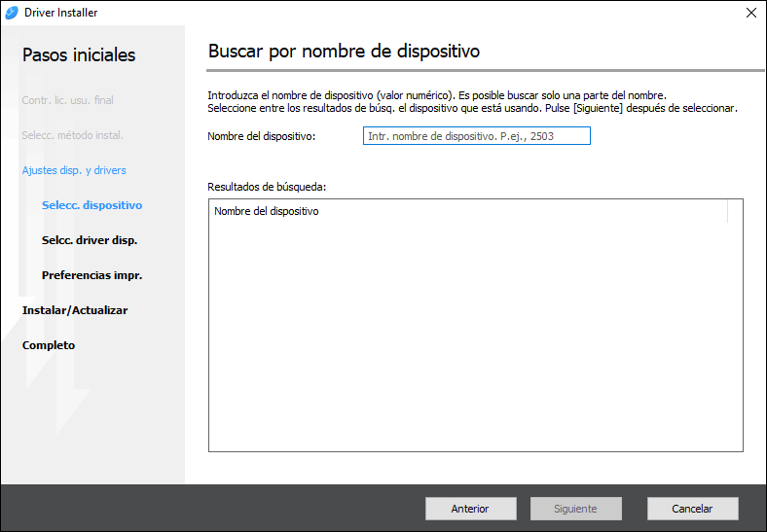Click the 'Pasos iniciales' sidebar heading

coord(79,54)
